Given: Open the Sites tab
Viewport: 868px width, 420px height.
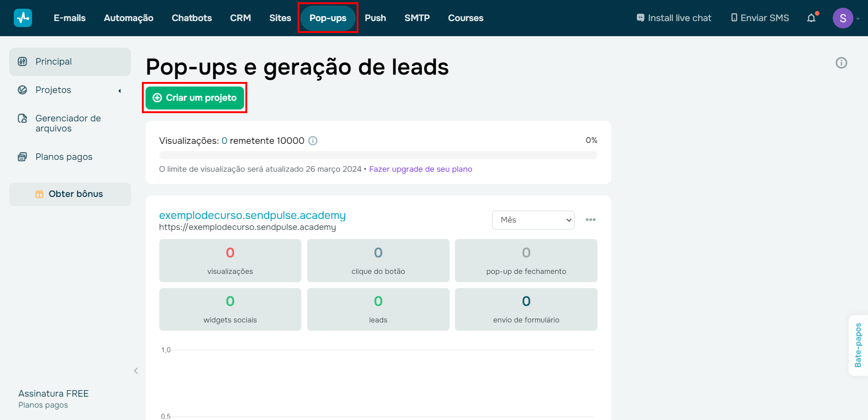Looking at the screenshot, I should [280, 18].
